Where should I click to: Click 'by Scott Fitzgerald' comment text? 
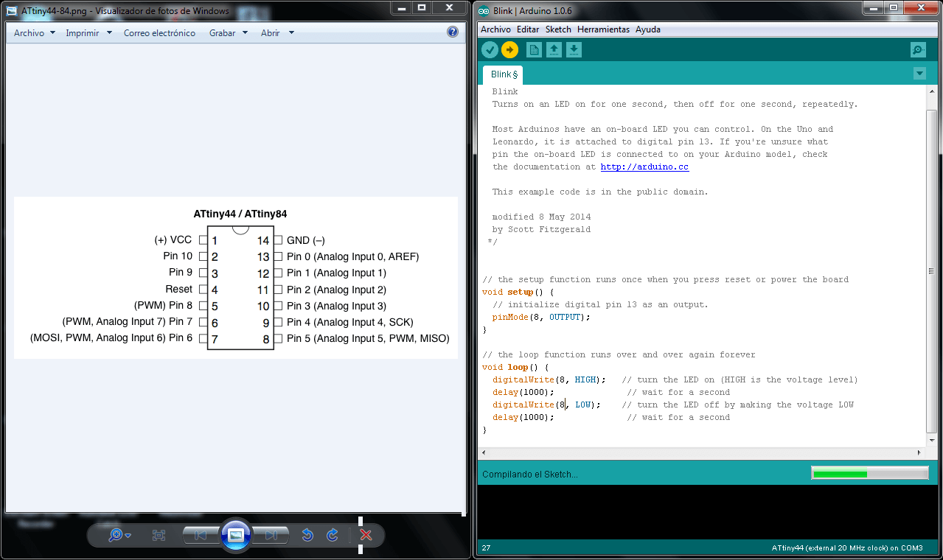click(542, 229)
